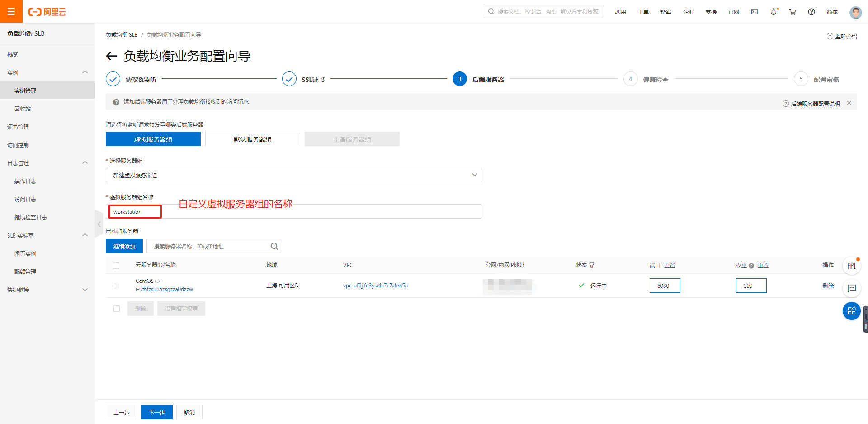Open the feedback chat floating icon
This screenshot has width=868, height=424.
[x=852, y=288]
